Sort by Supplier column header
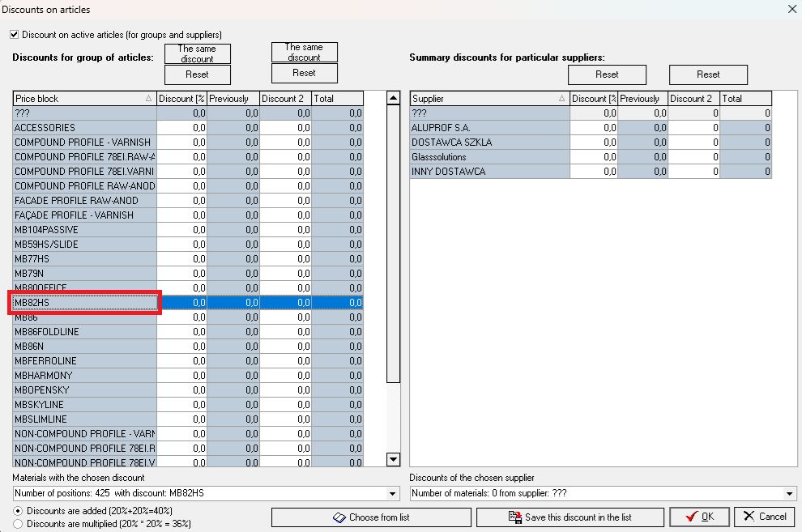This screenshot has width=802, height=532. (x=486, y=99)
